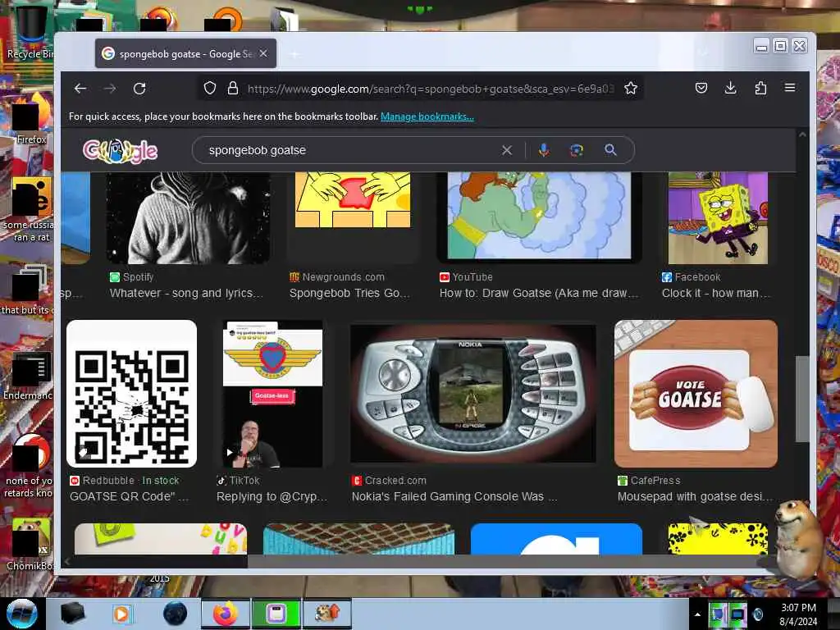Start voice search with the microphone icon
Screen dimensions: 840x630
point(544,150)
